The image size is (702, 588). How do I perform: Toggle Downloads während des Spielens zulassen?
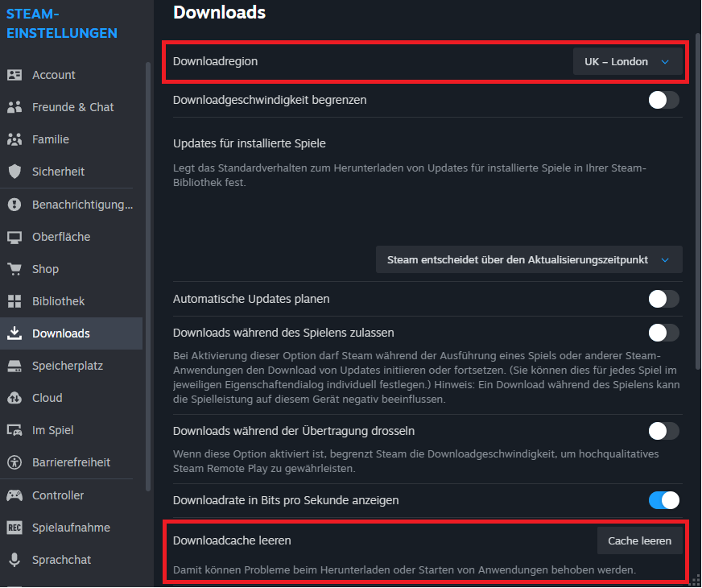663,333
